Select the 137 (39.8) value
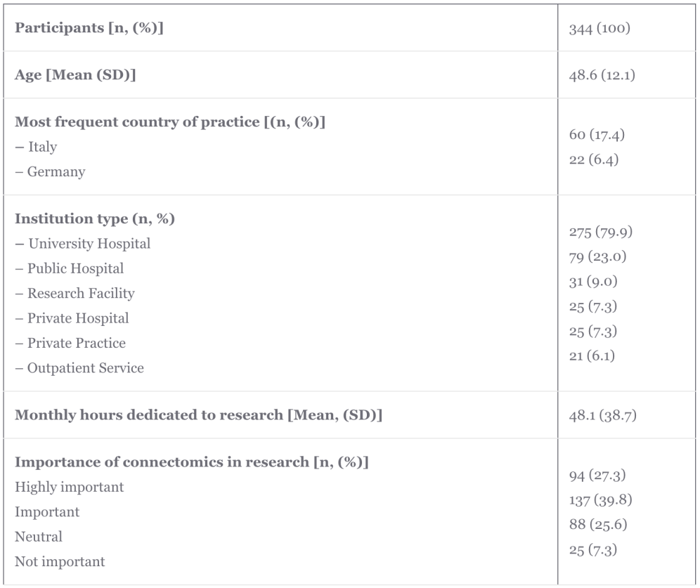700x588 pixels. coord(599,500)
